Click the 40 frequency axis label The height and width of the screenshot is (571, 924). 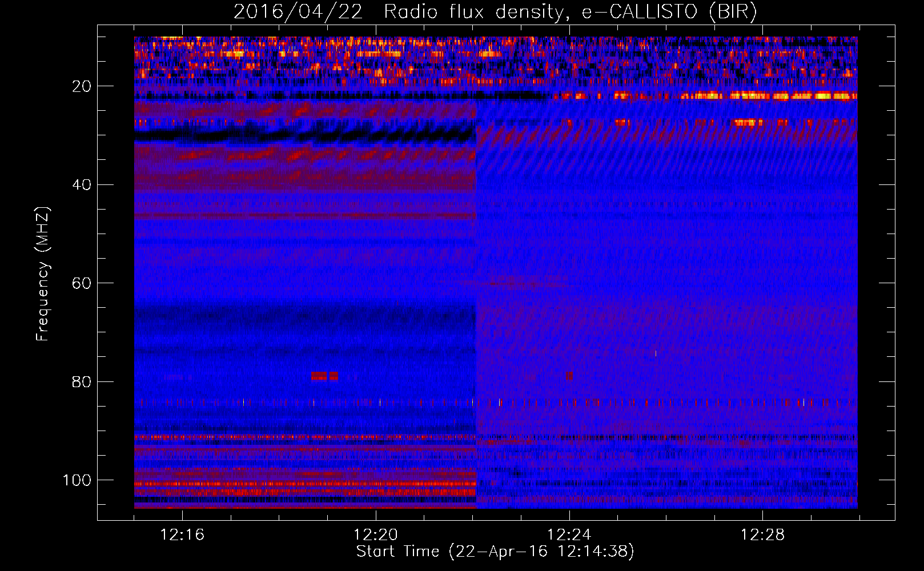point(82,184)
